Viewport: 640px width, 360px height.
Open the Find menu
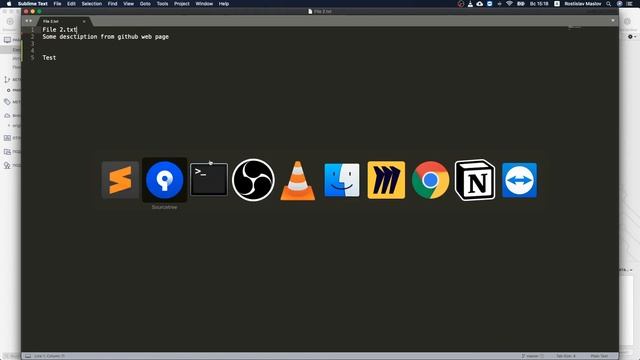tap(113, 4)
